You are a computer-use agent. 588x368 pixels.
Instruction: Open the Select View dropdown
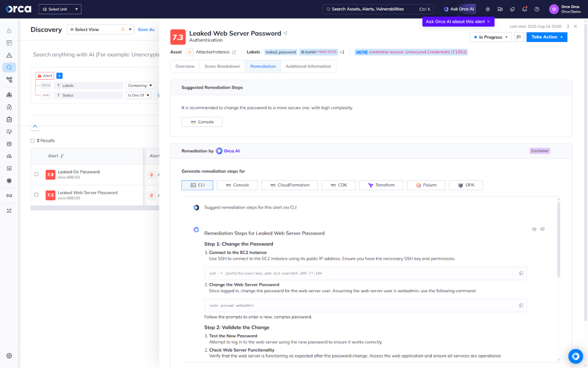coord(100,29)
